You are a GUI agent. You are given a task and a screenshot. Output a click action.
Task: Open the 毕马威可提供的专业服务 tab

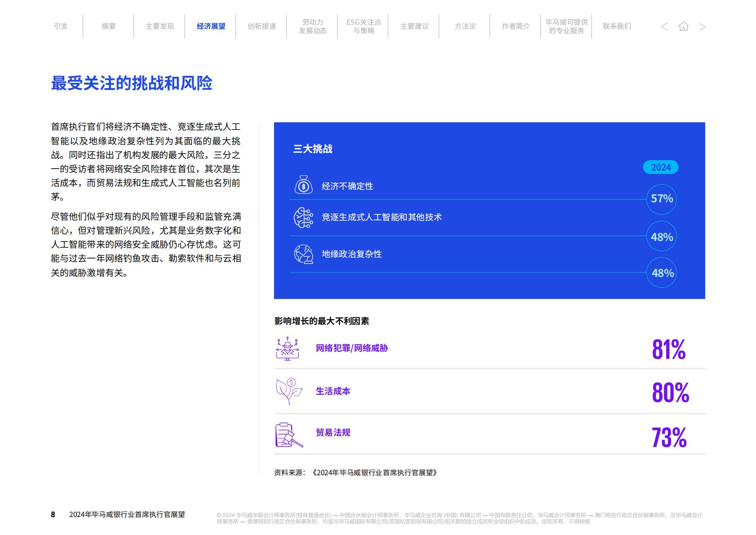[566, 26]
